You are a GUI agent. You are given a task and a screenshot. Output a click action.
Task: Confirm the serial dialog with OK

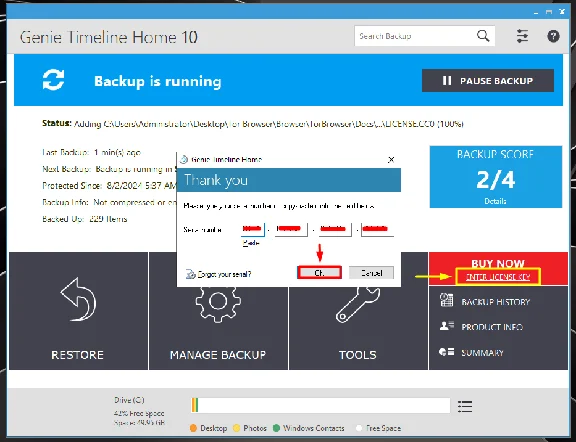pyautogui.click(x=319, y=273)
